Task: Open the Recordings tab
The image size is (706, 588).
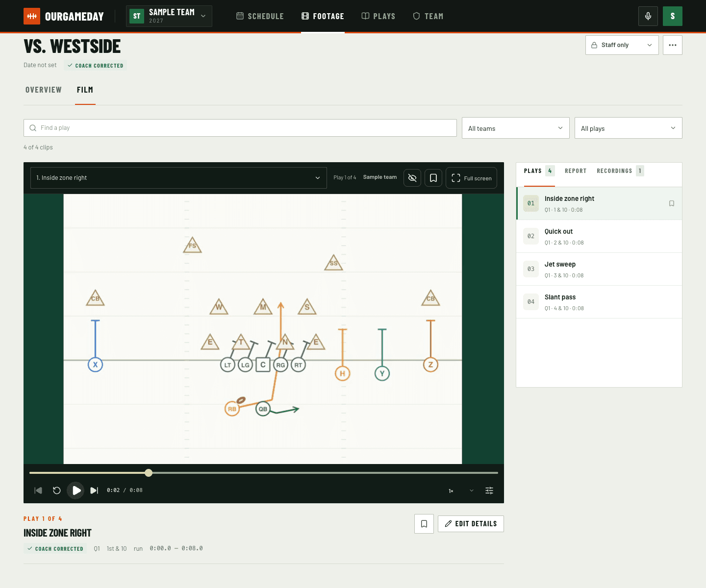Action: [x=620, y=171]
